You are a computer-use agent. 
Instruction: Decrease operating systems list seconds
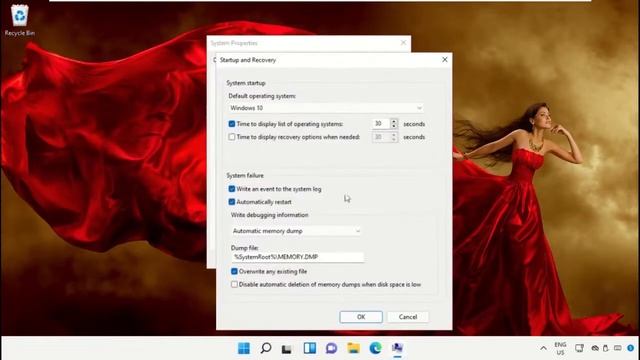(x=394, y=127)
